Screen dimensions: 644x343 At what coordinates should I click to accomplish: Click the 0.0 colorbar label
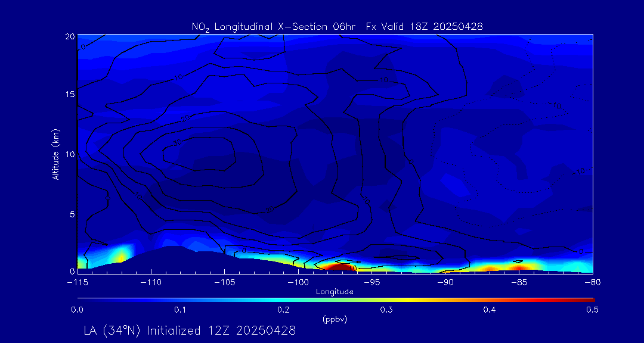tap(77, 310)
